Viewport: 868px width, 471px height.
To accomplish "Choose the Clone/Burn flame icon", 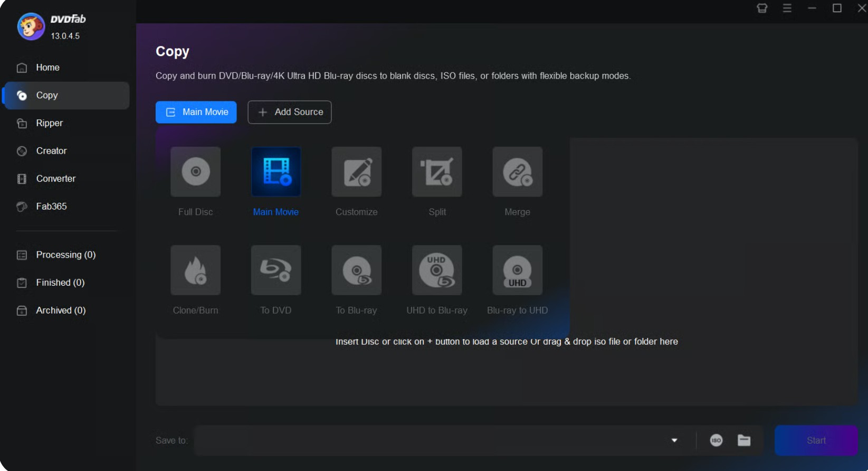I will pos(195,270).
